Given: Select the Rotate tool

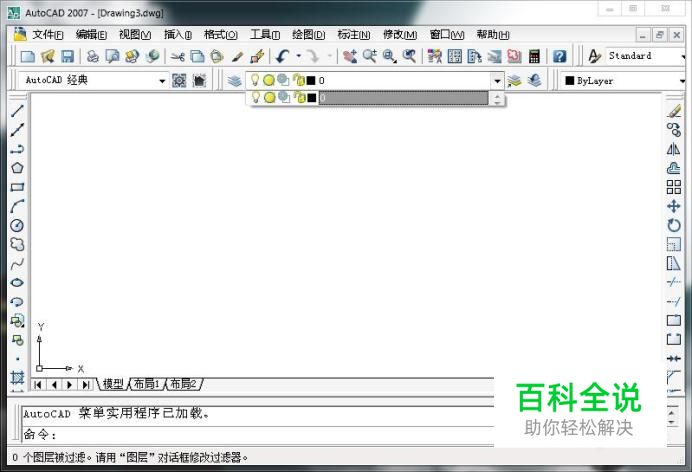Looking at the screenshot, I should click(673, 225).
